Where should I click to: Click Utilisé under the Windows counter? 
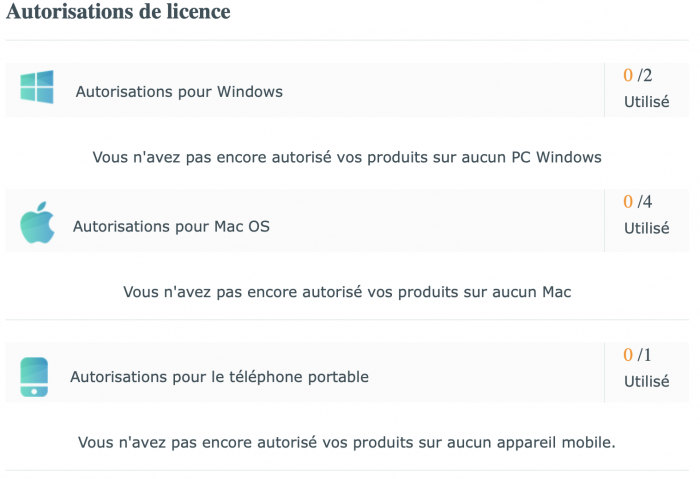(646, 101)
